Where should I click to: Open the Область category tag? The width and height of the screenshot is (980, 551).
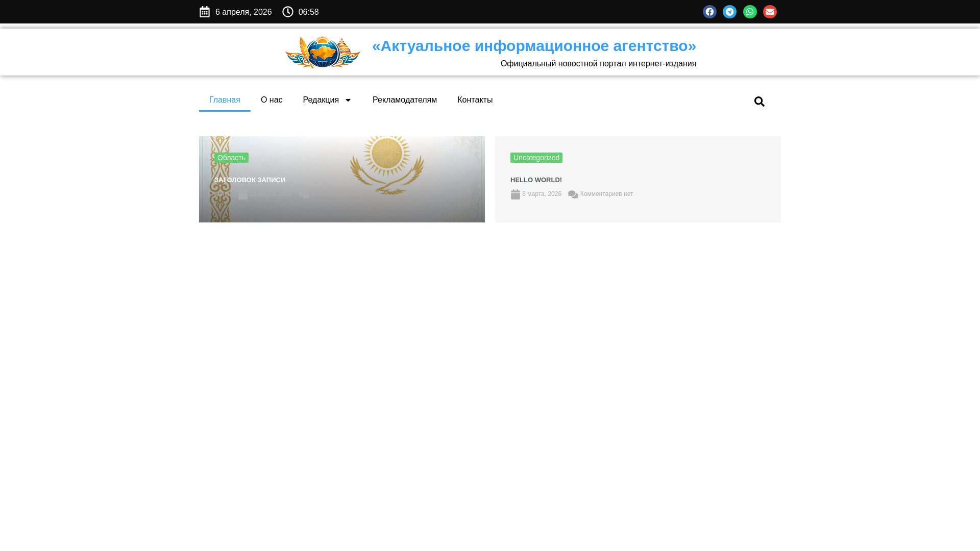[x=231, y=158]
